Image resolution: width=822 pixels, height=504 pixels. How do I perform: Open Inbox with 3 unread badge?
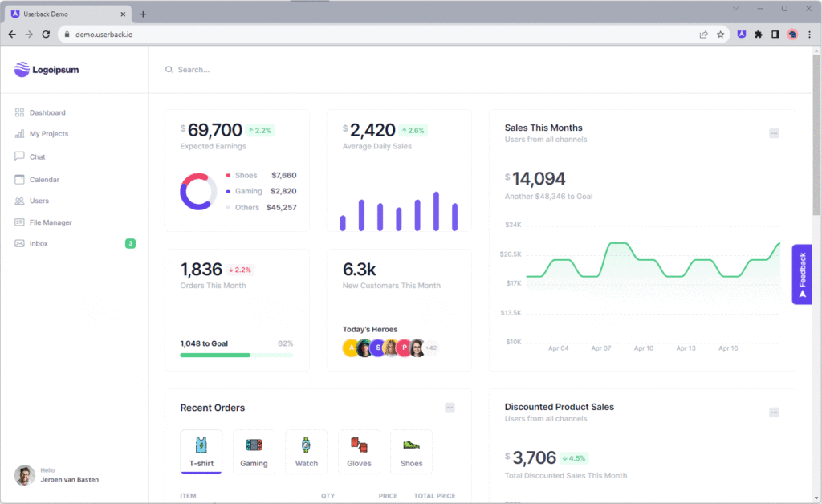coord(39,243)
